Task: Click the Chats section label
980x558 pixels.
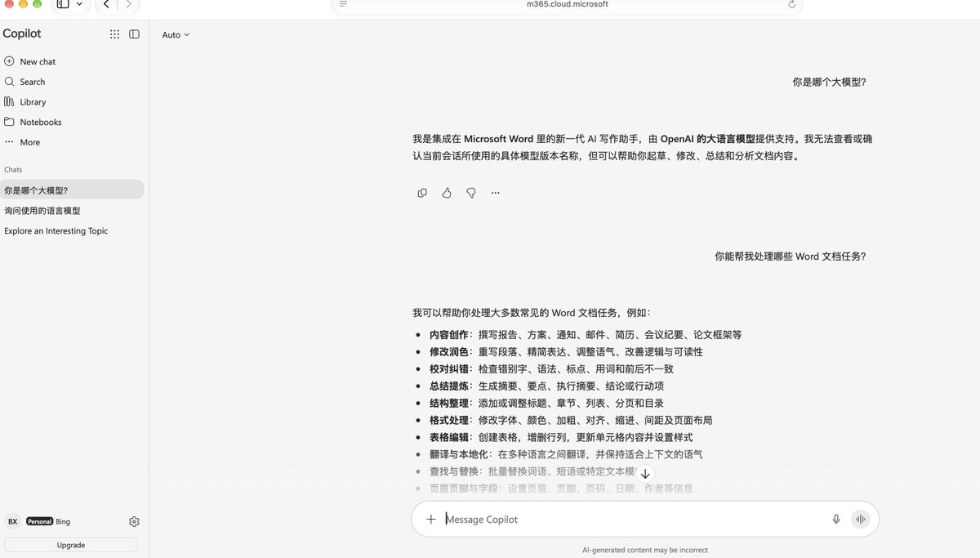Action: (13, 170)
